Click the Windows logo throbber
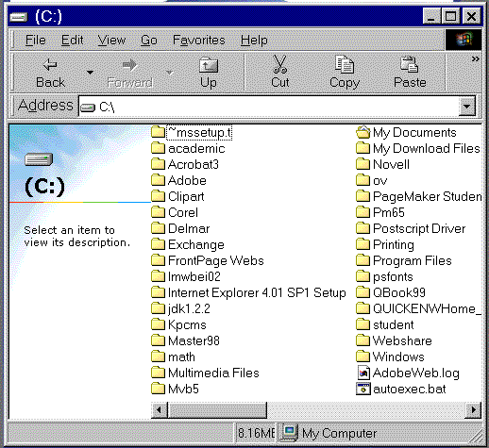 click(x=464, y=40)
